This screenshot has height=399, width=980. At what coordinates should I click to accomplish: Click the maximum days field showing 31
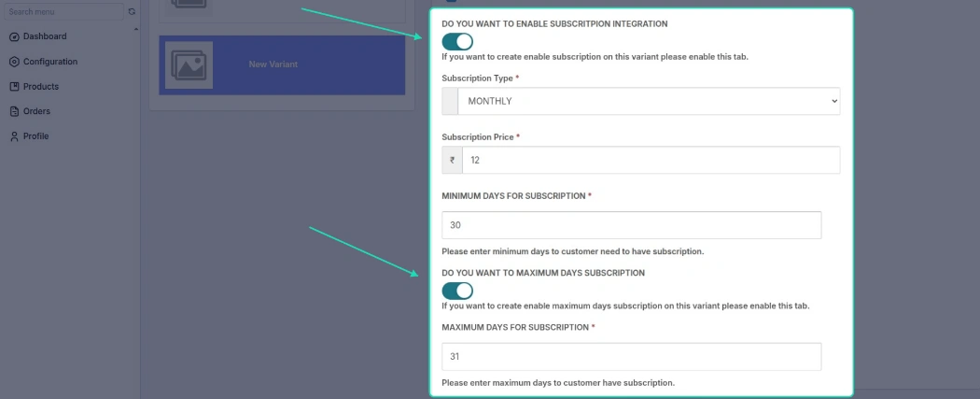coord(631,356)
